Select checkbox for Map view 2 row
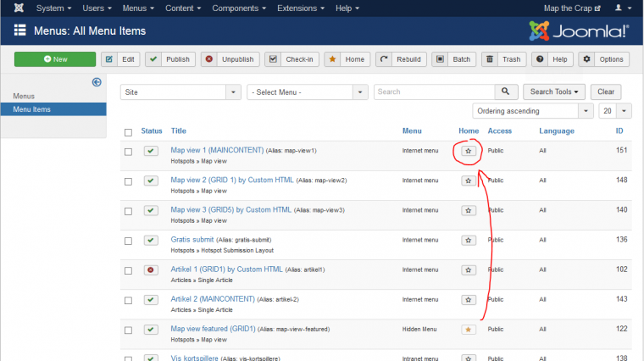Image resolution: width=644 pixels, height=361 pixels. tap(128, 180)
